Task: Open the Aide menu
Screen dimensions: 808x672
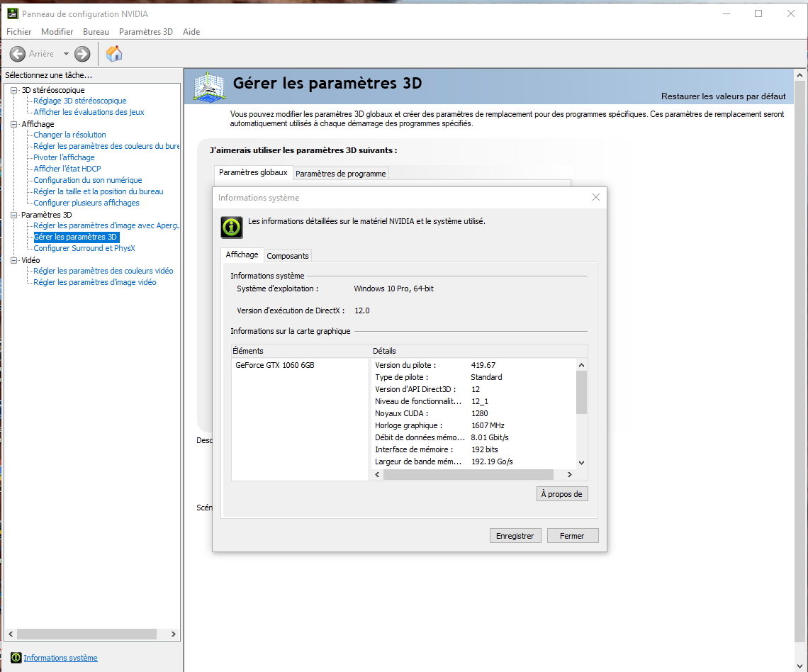Action: (191, 31)
